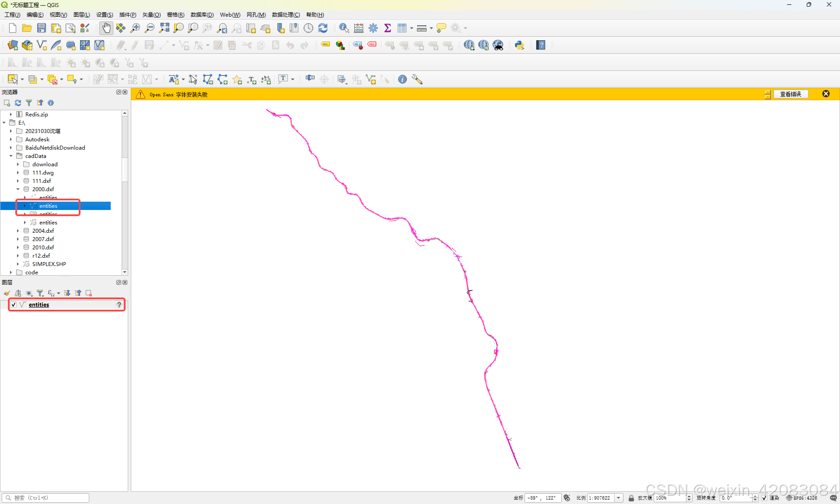Open the statistical summary sigma icon
840x504 pixels.
pos(387,28)
